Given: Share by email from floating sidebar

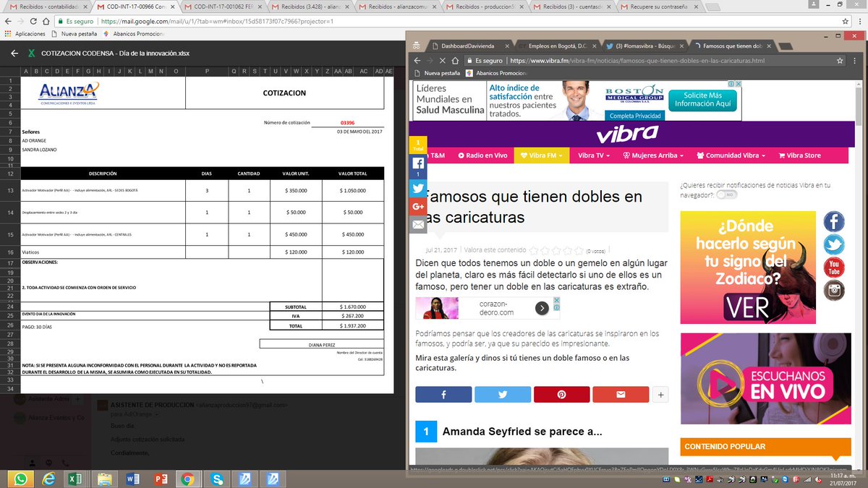Looking at the screenshot, I should pos(418,225).
